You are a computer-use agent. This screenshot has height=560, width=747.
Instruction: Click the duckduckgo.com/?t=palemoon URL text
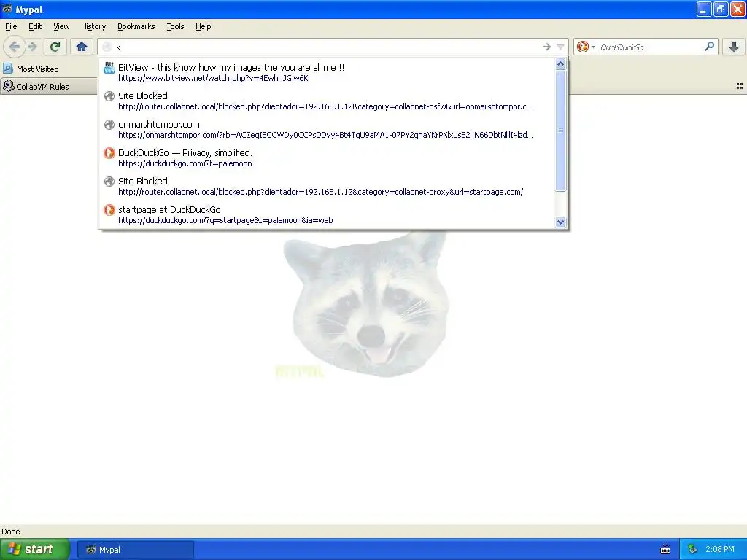pos(185,163)
